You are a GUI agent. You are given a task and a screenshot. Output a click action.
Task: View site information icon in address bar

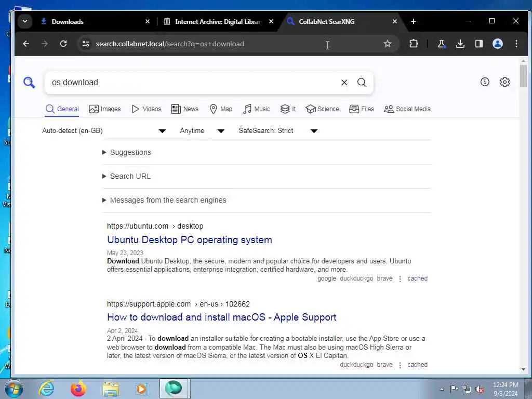[86, 44]
